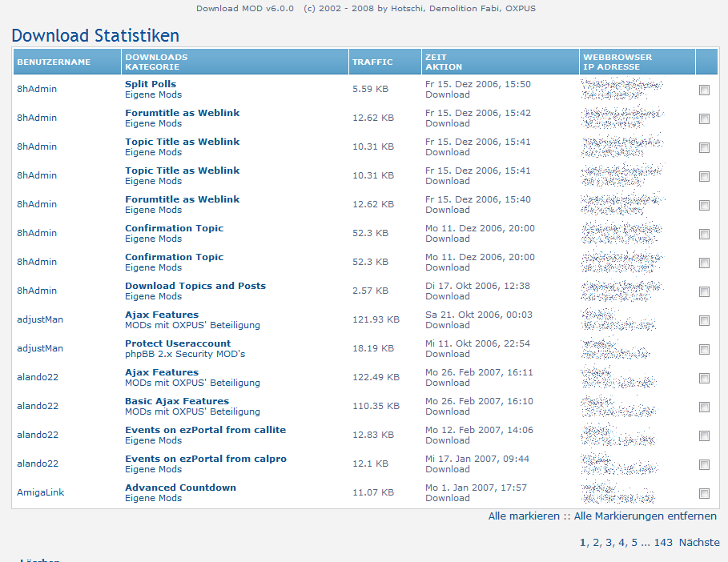Tick checkbox for Events on ezPortal from calpro
Screen dimensions: 728x562
(704, 465)
